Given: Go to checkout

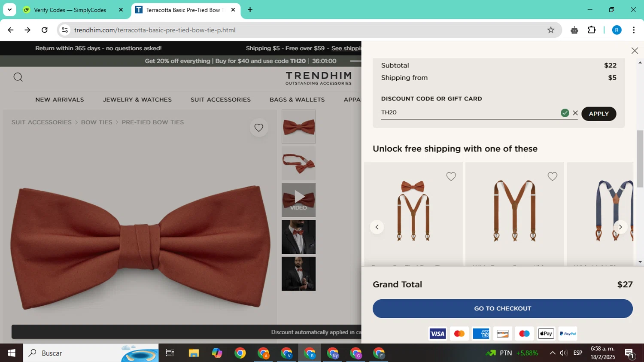Looking at the screenshot, I should 502,308.
